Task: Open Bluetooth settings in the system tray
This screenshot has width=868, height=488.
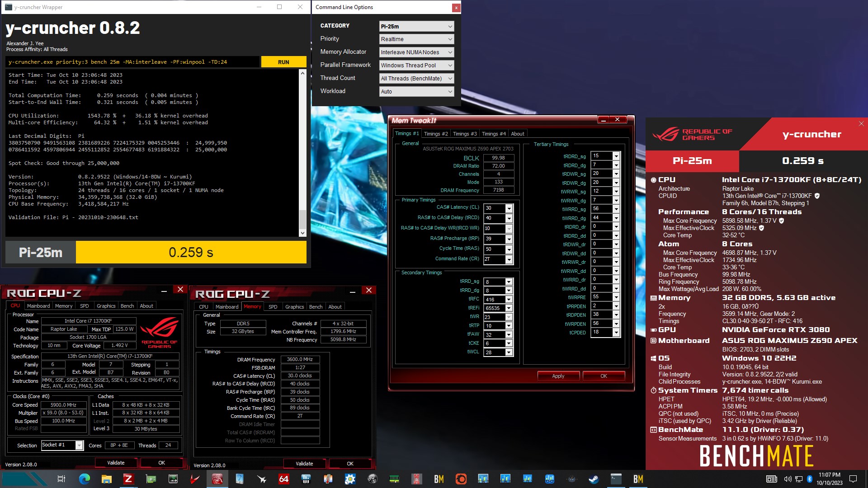Action: pos(810,479)
